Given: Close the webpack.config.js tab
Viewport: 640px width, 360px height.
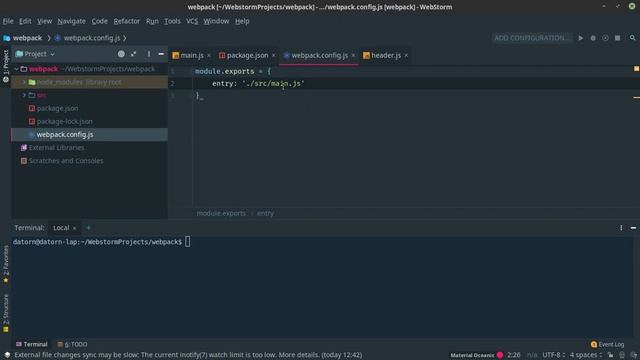Looking at the screenshot, I should 353,56.
